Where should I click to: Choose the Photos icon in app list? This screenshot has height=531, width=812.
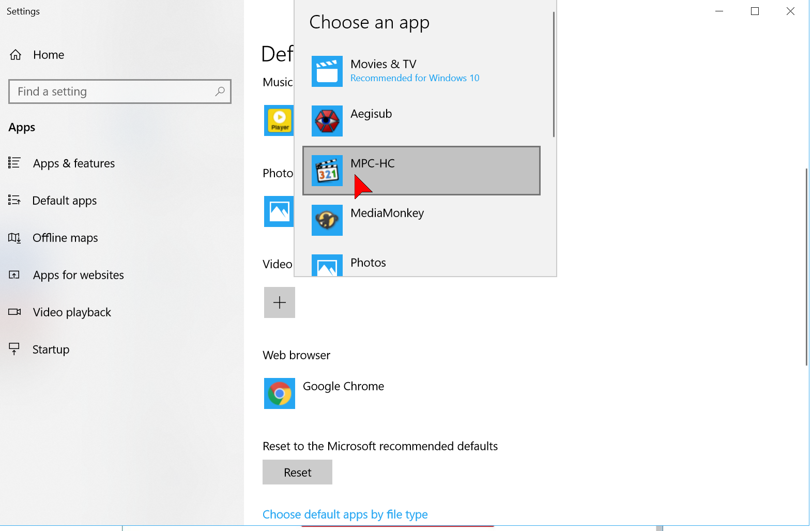[327, 265]
